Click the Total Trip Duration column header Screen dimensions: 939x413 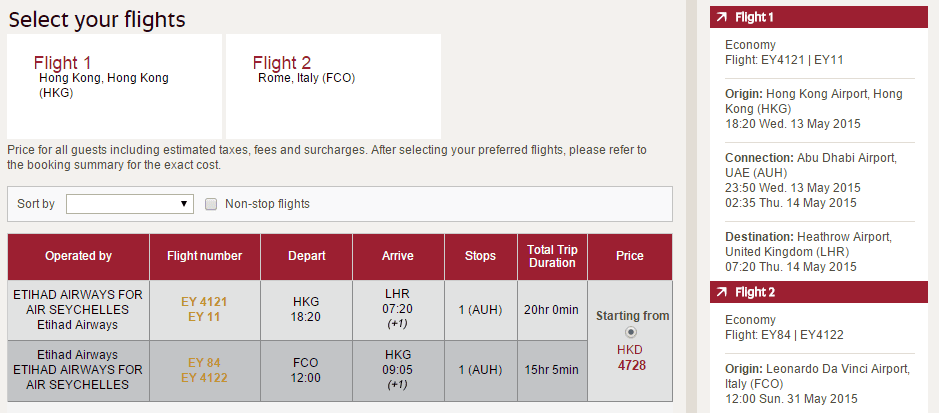[x=552, y=256]
